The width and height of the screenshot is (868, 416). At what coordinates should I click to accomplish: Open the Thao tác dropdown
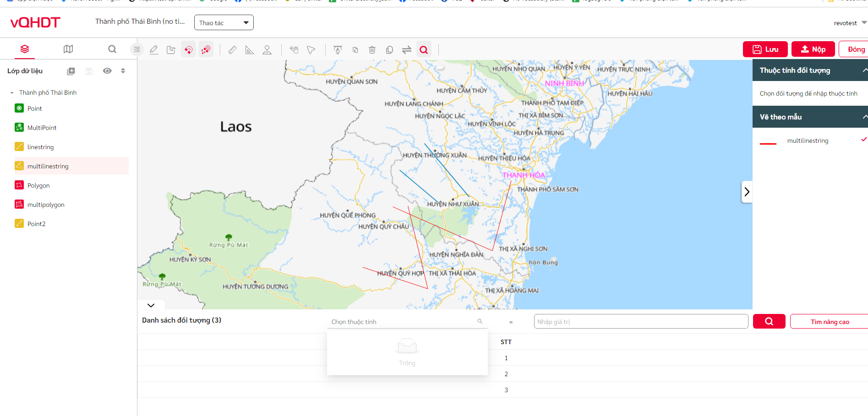[x=224, y=23]
